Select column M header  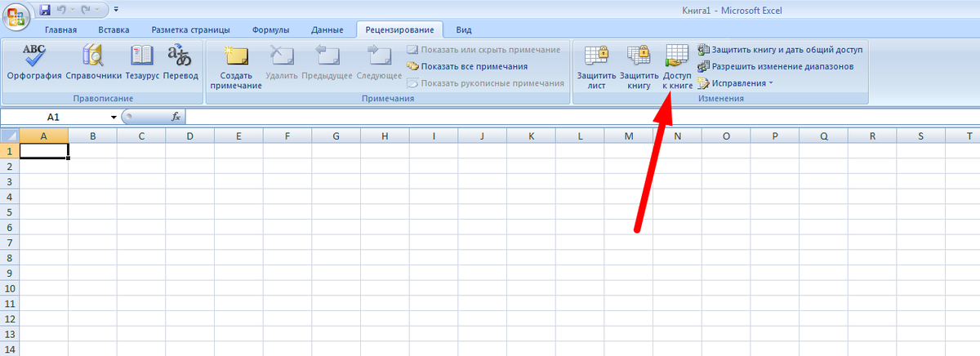629,136
